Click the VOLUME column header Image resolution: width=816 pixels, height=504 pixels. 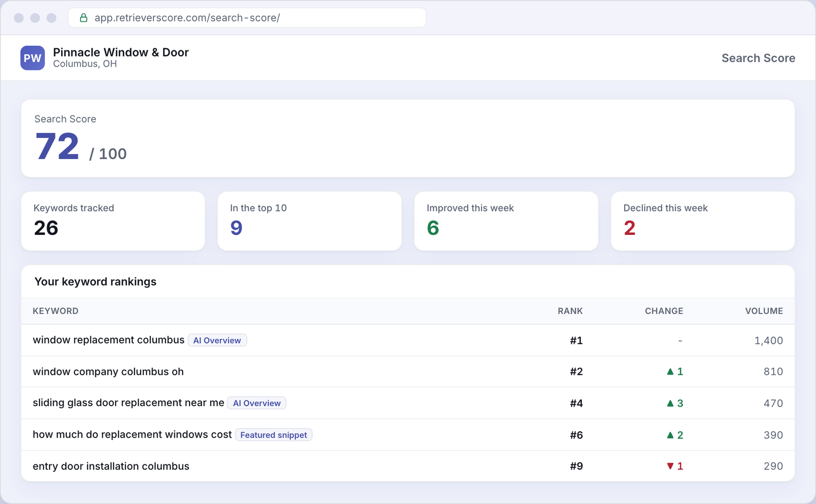point(764,311)
